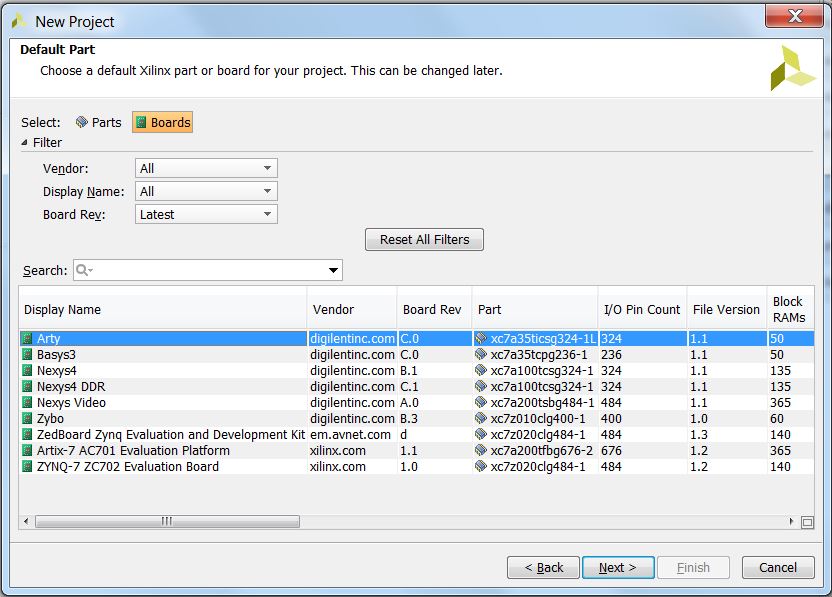
Task: Click the board icon beside Artix-7 AC701
Action: [27, 451]
